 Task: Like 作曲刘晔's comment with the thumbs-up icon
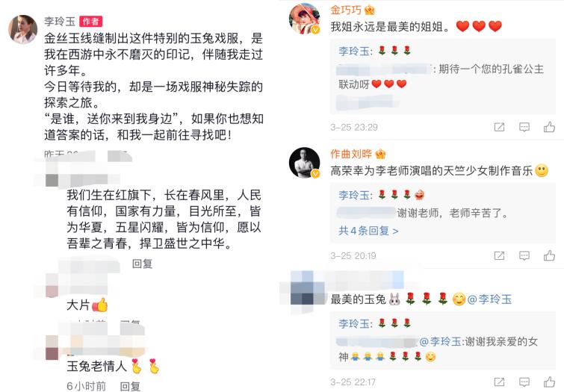(549, 255)
